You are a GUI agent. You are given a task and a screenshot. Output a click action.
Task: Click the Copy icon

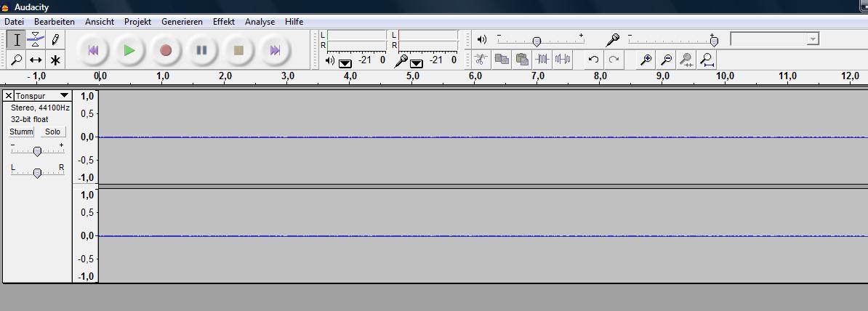[502, 59]
